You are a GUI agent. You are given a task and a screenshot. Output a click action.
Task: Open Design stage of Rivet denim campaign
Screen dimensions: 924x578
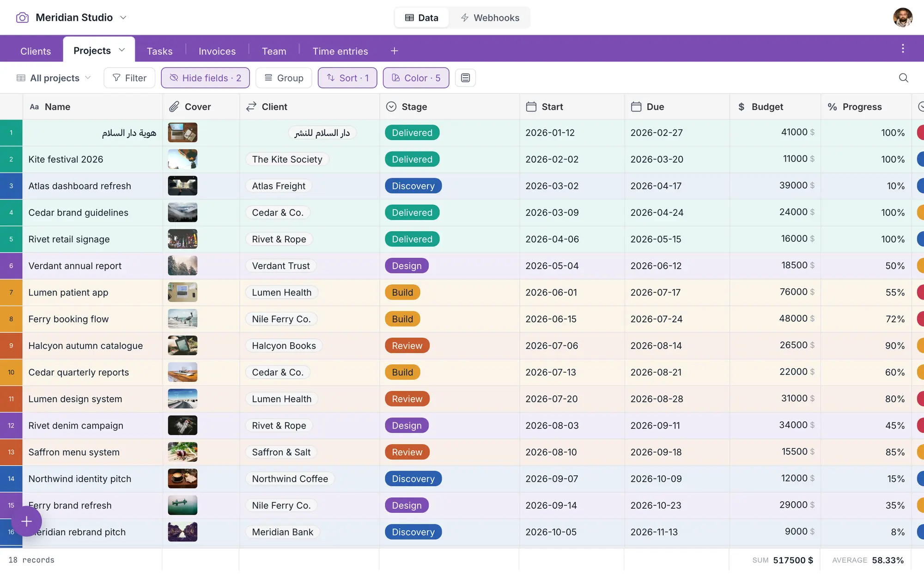point(407,425)
